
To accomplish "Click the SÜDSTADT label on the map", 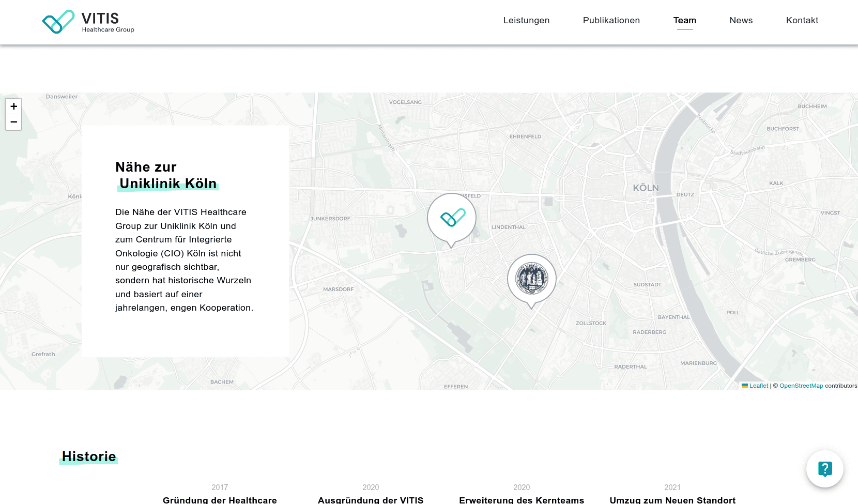I will 647,285.
